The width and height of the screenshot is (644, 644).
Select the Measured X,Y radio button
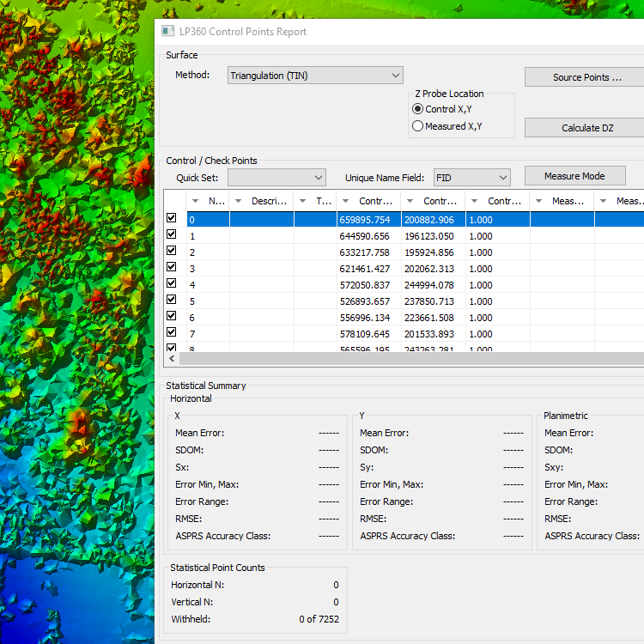pyautogui.click(x=417, y=125)
